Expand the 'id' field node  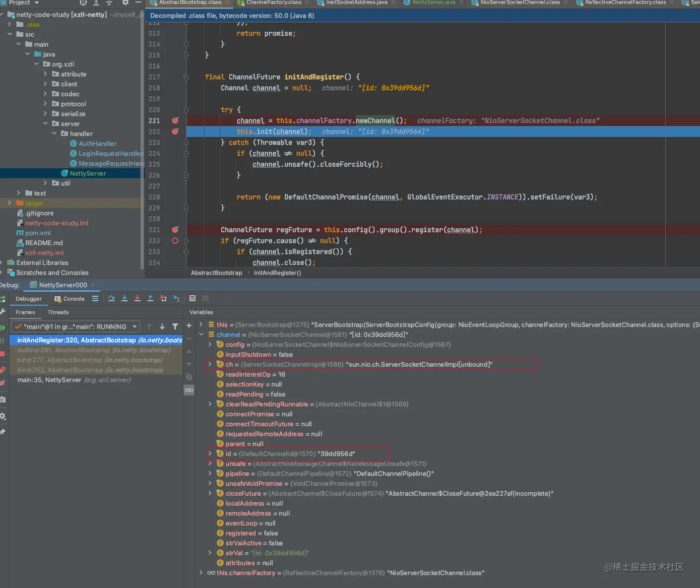[210, 454]
